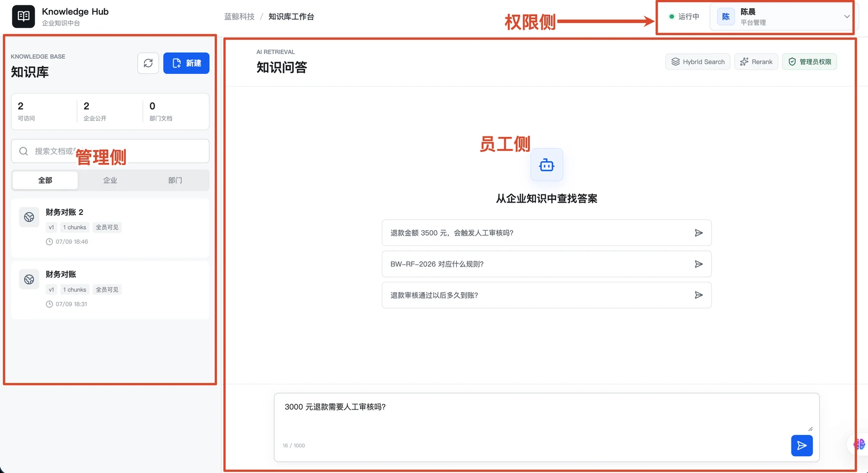Click icon of 财务对账 2 card
Viewport: 868px width, 473px height.
[x=29, y=217]
